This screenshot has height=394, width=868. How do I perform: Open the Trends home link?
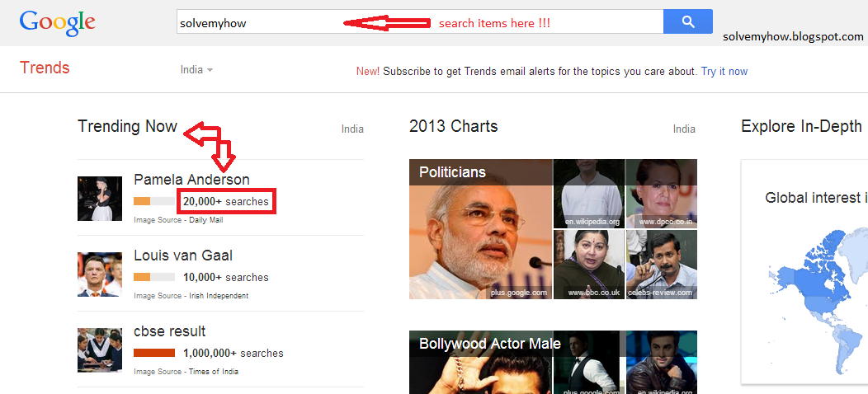click(x=45, y=68)
